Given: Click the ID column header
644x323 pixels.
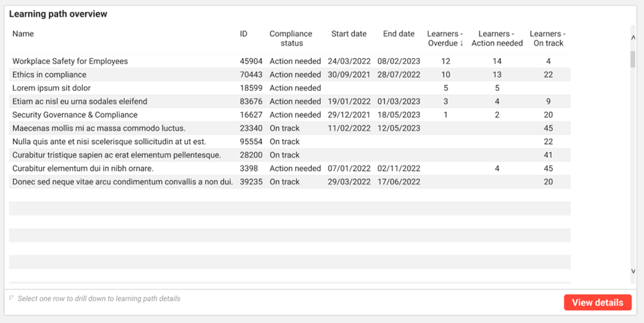Looking at the screenshot, I should point(244,34).
